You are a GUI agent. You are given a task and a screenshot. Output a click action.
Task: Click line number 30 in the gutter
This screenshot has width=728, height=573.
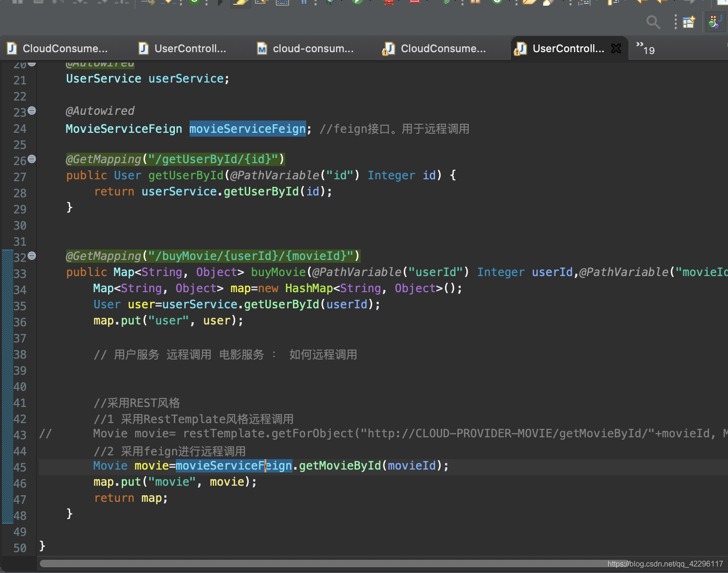pyautogui.click(x=20, y=225)
